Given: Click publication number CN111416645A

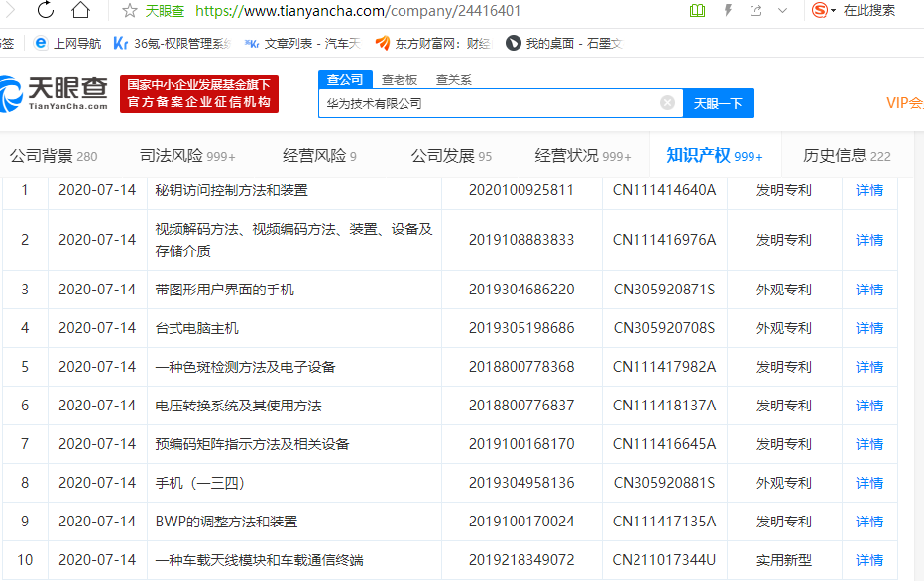Looking at the screenshot, I should click(x=664, y=444).
